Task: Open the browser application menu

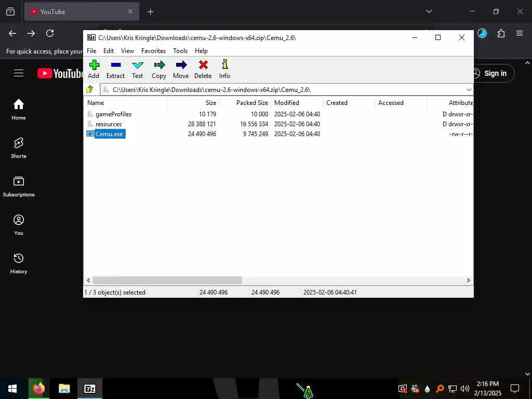Action: (x=520, y=33)
